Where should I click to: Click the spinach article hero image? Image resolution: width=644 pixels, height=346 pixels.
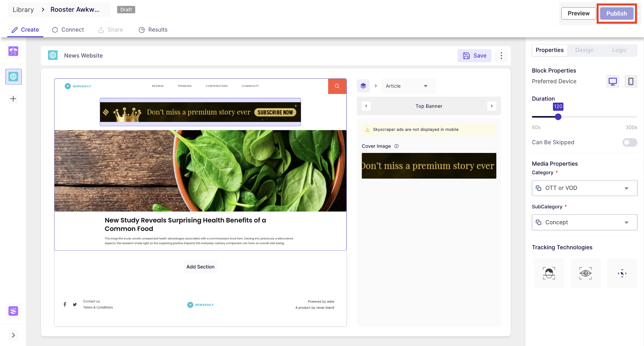point(200,171)
